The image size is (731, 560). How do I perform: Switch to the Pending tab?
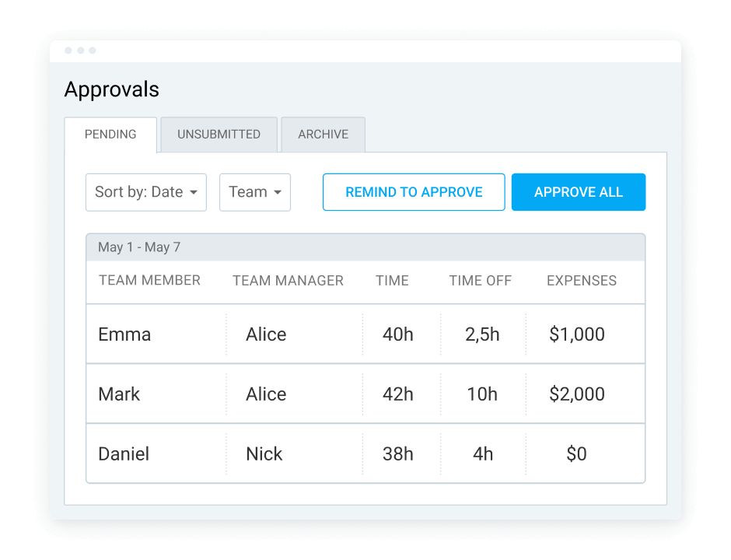(110, 134)
